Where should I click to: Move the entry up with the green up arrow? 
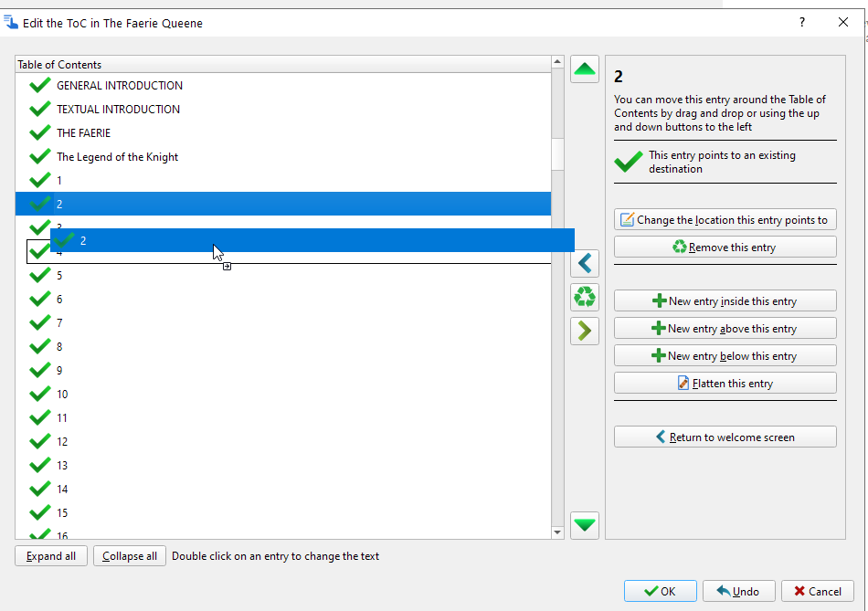pos(585,69)
